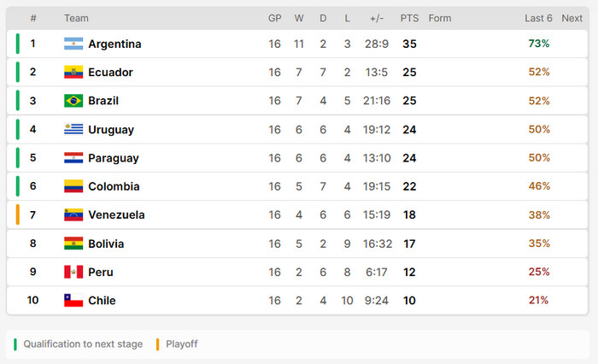
Task: Click the Ecuador flag icon
Action: (x=73, y=72)
